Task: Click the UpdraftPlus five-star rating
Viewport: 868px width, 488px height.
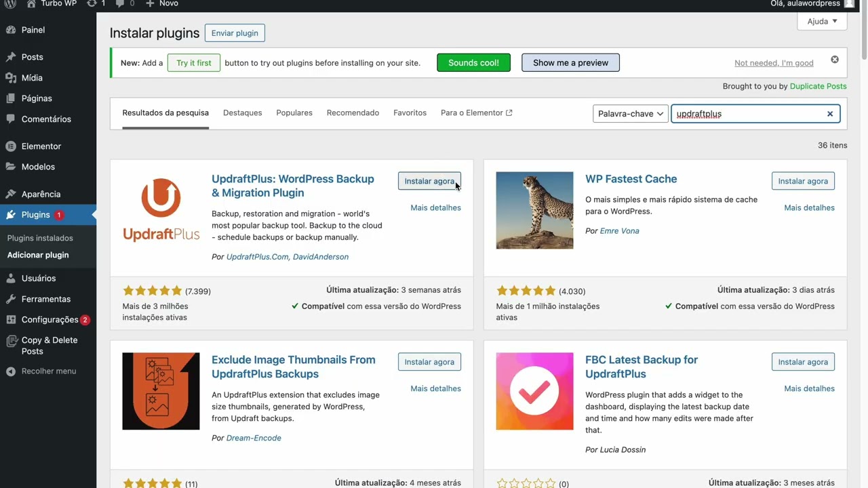Action: click(x=152, y=291)
